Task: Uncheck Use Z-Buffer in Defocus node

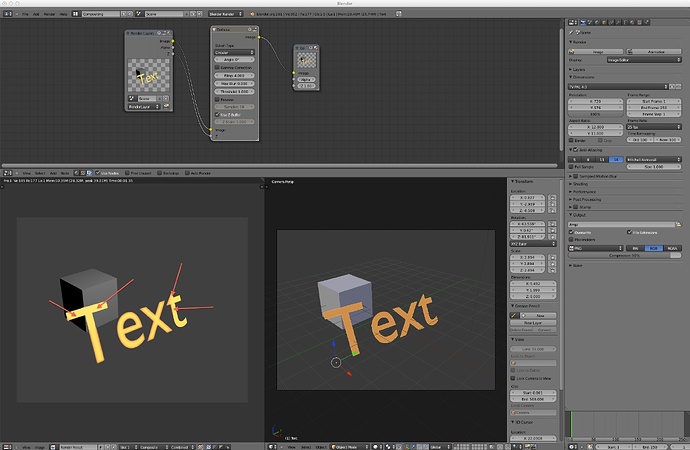Action: tap(217, 114)
